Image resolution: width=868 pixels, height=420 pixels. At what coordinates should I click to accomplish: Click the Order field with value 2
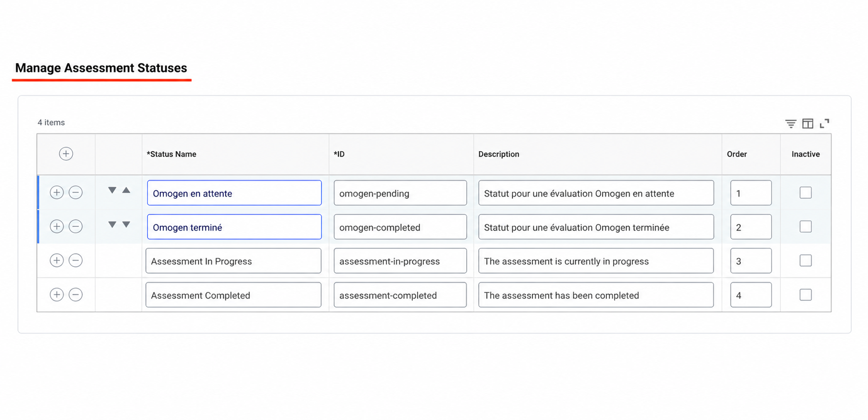(x=751, y=227)
